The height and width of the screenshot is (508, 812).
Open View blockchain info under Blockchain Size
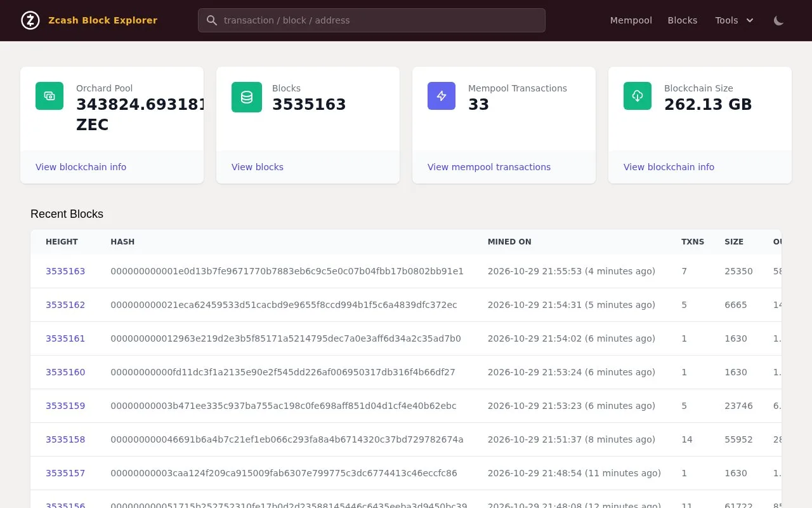(669, 167)
